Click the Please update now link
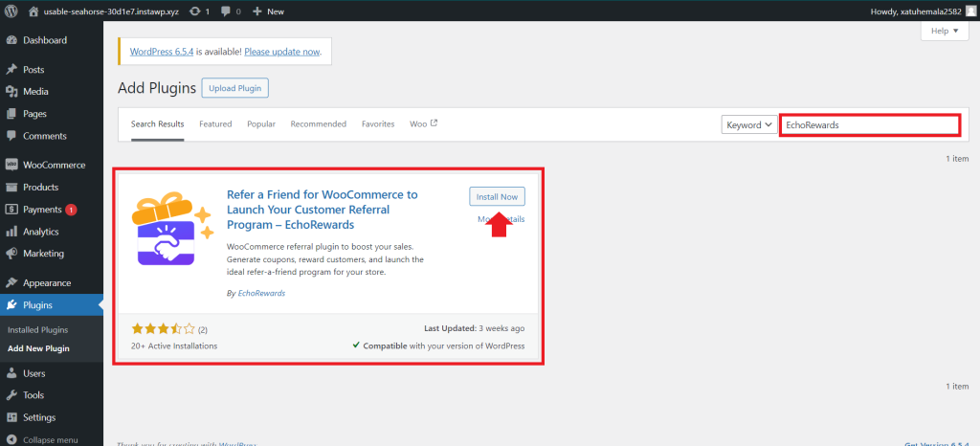Image resolution: width=980 pixels, height=446 pixels. [x=282, y=52]
